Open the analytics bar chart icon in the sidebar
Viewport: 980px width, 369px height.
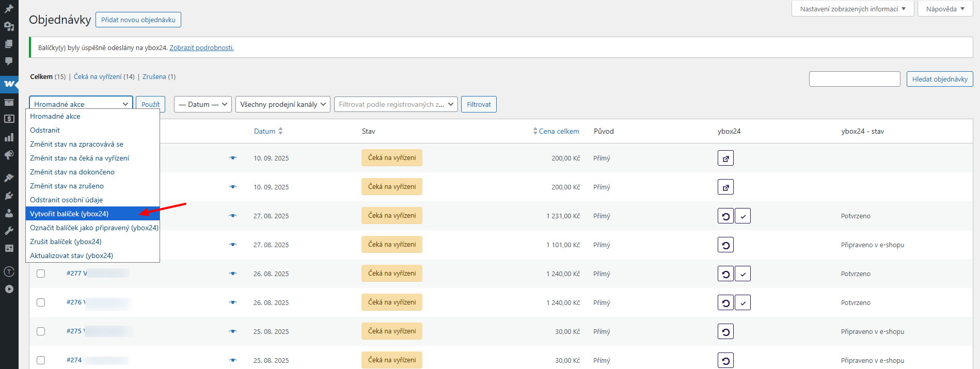9,137
